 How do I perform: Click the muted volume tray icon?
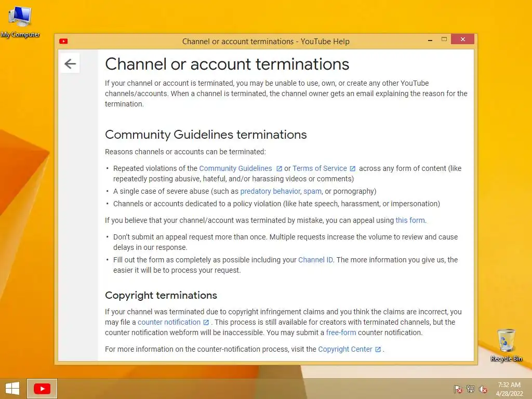click(x=483, y=389)
